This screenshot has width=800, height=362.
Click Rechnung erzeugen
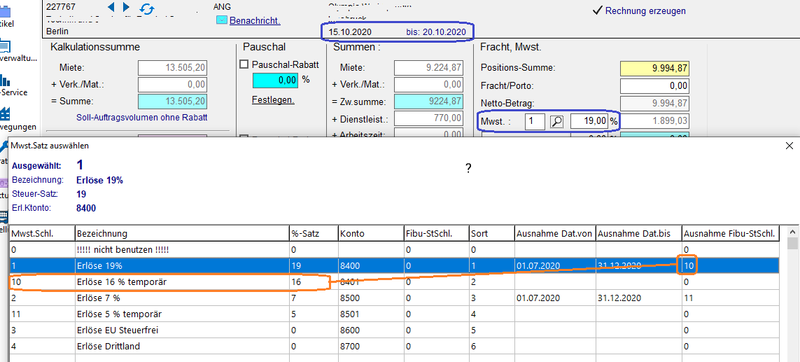click(640, 11)
